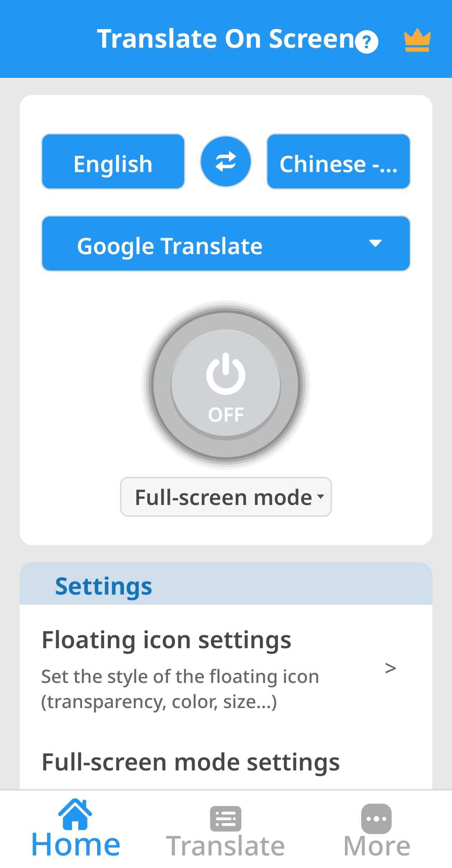Open the Google Translate engine dropdown
This screenshot has width=452, height=868.
[226, 244]
